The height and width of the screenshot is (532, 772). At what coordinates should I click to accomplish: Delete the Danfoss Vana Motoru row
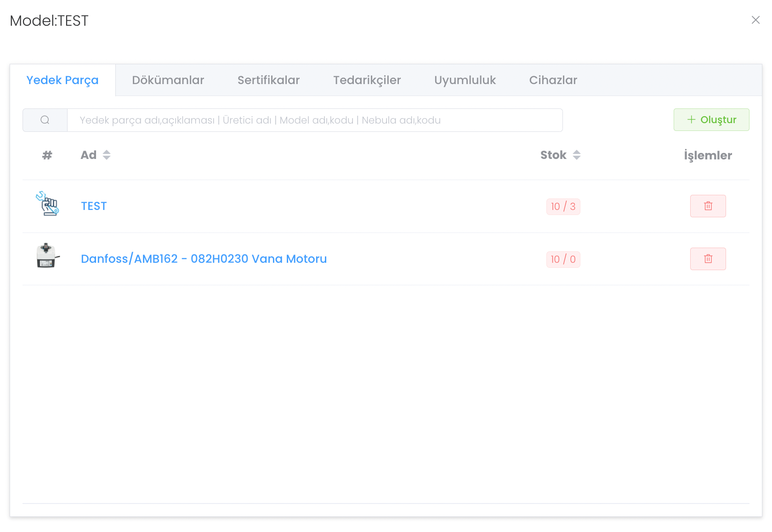pos(708,259)
